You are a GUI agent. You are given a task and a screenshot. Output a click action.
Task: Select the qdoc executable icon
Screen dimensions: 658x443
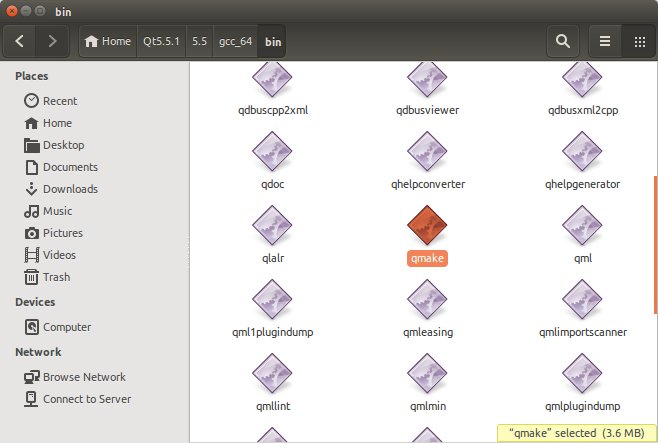coord(272,151)
